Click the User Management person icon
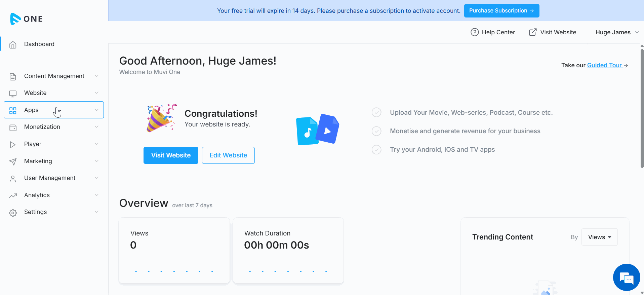Viewport: 644px width, 295px height. [13, 178]
